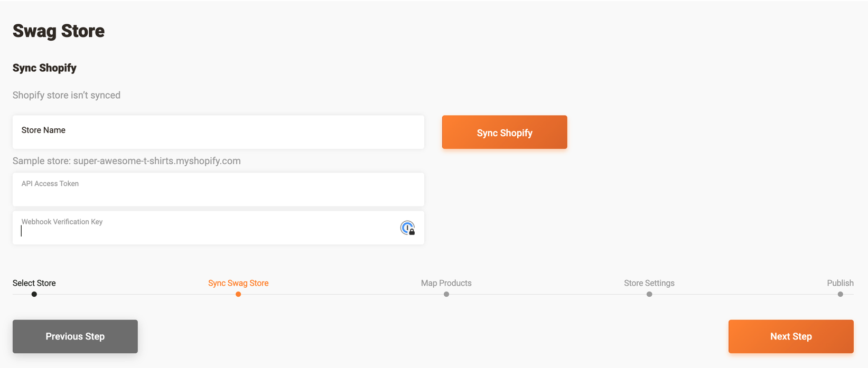
Task: Focus the API Access Token field
Action: (x=218, y=190)
